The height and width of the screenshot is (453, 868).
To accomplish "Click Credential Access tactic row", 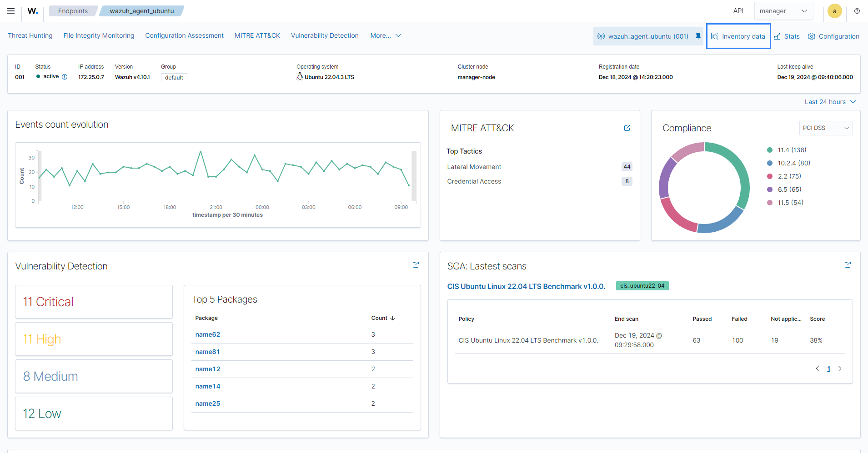I will click(x=539, y=181).
